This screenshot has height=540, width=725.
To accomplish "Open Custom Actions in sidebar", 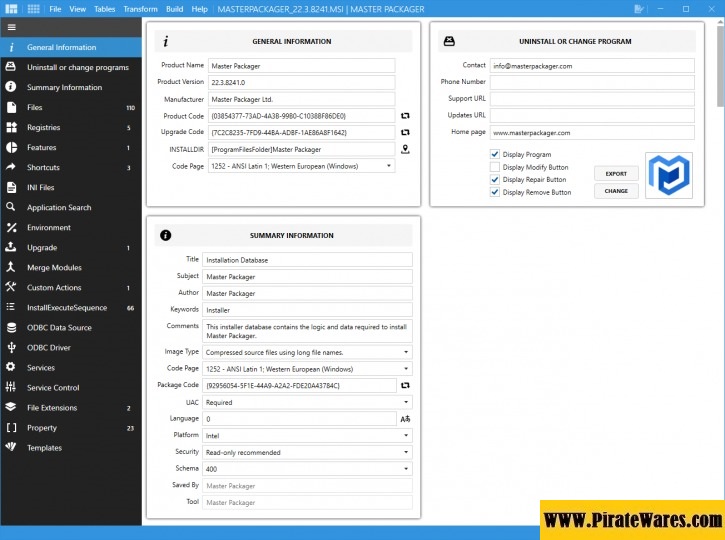I will (x=54, y=288).
